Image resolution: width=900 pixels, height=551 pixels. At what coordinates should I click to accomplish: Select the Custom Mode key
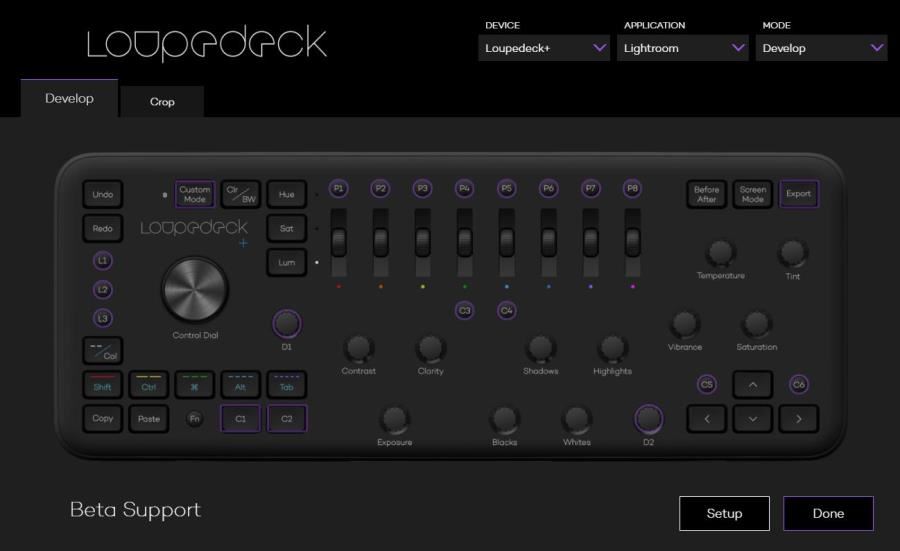point(195,194)
